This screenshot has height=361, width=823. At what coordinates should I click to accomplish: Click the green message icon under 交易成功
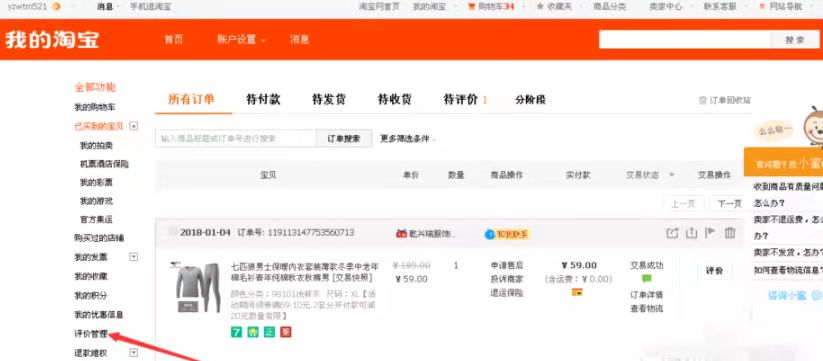click(647, 279)
